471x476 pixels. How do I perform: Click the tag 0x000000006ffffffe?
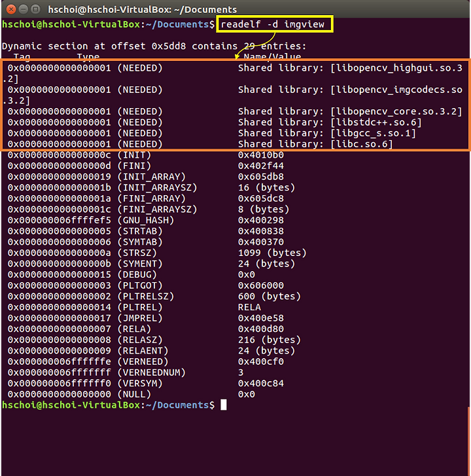tap(60, 362)
